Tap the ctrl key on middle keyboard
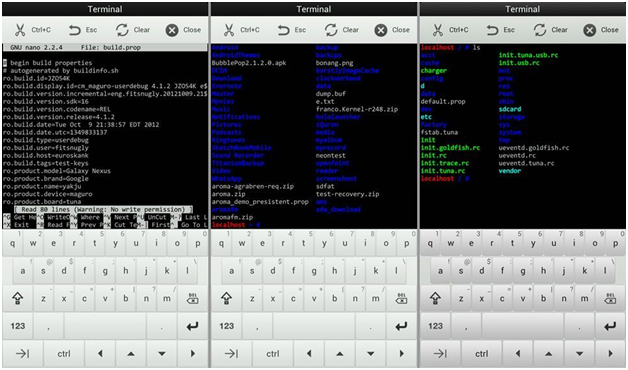This screenshot has height=370, width=628. 273,354
